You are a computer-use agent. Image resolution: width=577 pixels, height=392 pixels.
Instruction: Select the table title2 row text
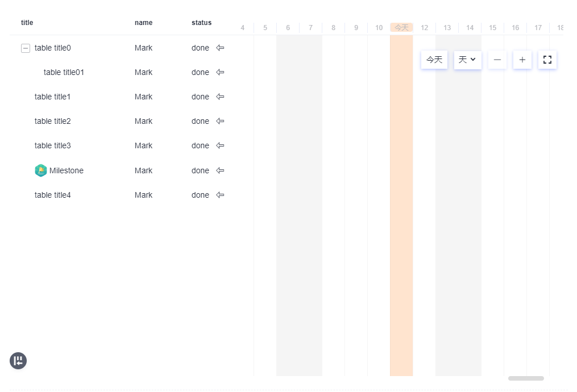coord(53,121)
